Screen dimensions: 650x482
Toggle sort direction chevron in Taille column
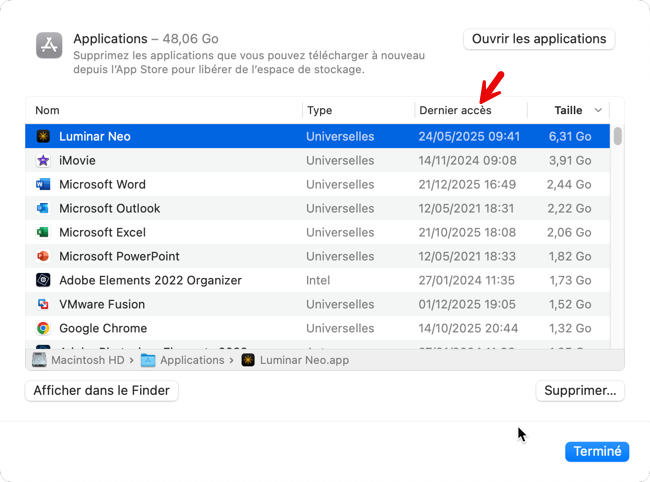[598, 110]
